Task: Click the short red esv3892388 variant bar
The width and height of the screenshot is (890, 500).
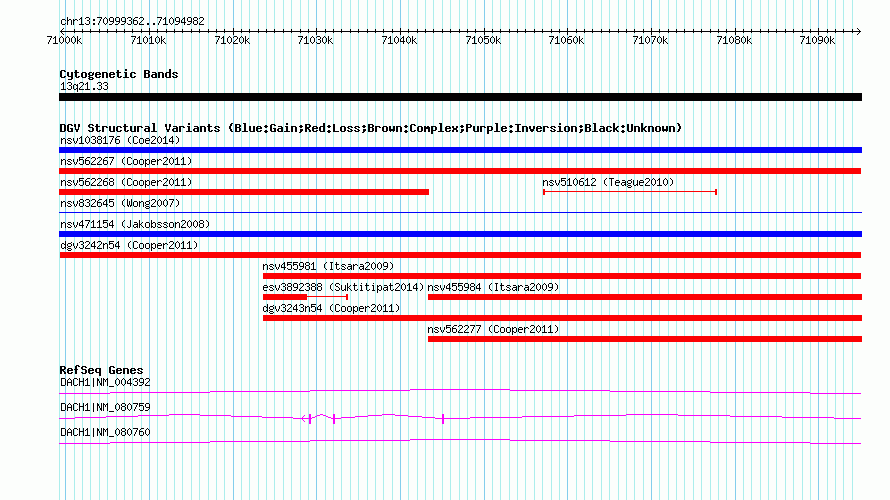Action: point(284,297)
